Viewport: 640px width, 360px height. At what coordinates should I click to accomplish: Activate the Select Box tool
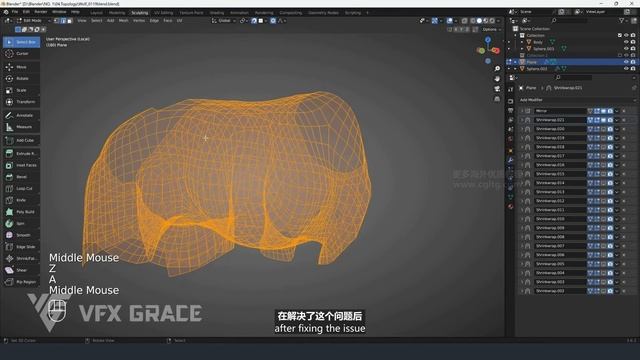[22, 42]
